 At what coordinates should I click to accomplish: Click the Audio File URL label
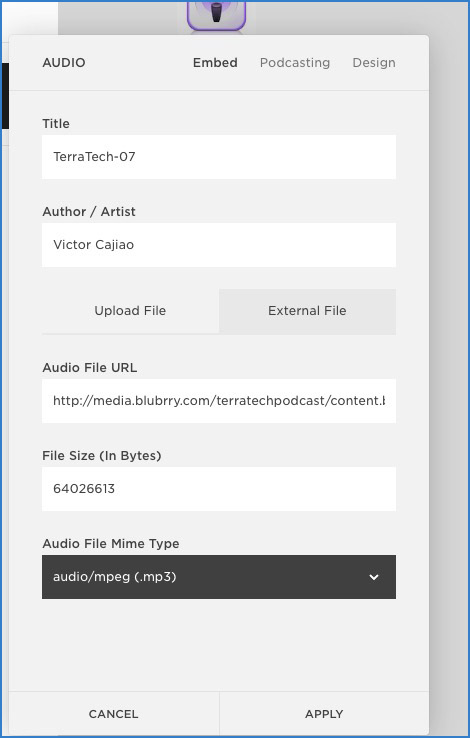pyautogui.click(x=90, y=368)
